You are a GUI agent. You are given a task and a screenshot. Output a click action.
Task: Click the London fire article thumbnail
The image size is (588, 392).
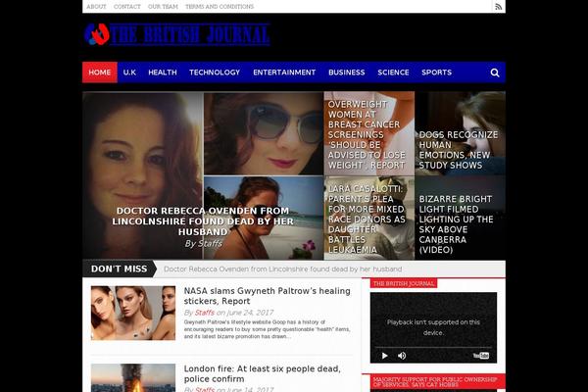point(133,377)
